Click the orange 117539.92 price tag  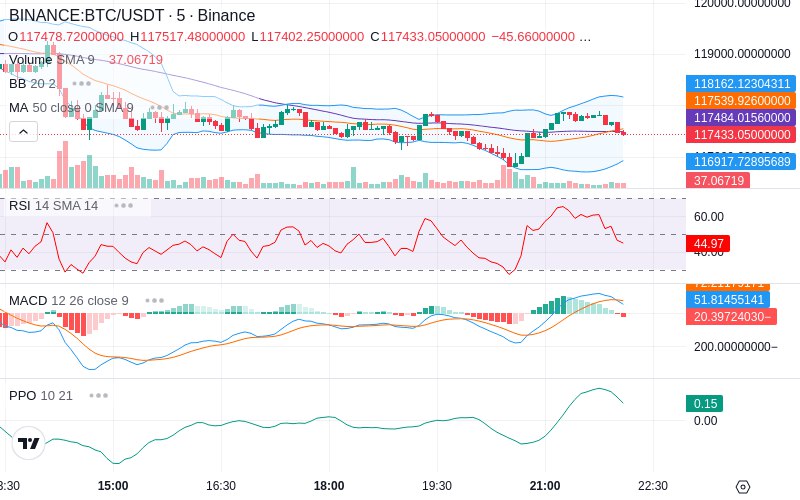(741, 101)
